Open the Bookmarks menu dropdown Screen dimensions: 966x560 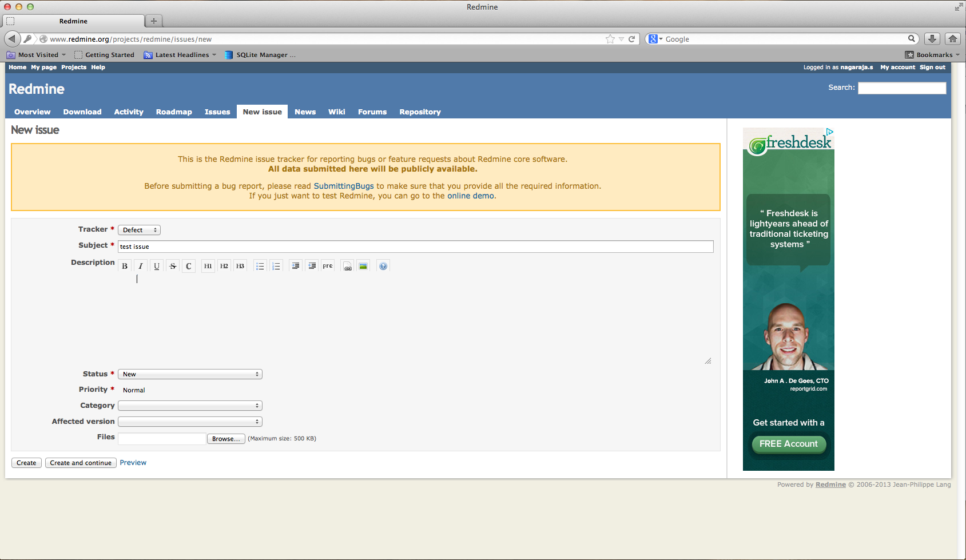click(x=933, y=55)
